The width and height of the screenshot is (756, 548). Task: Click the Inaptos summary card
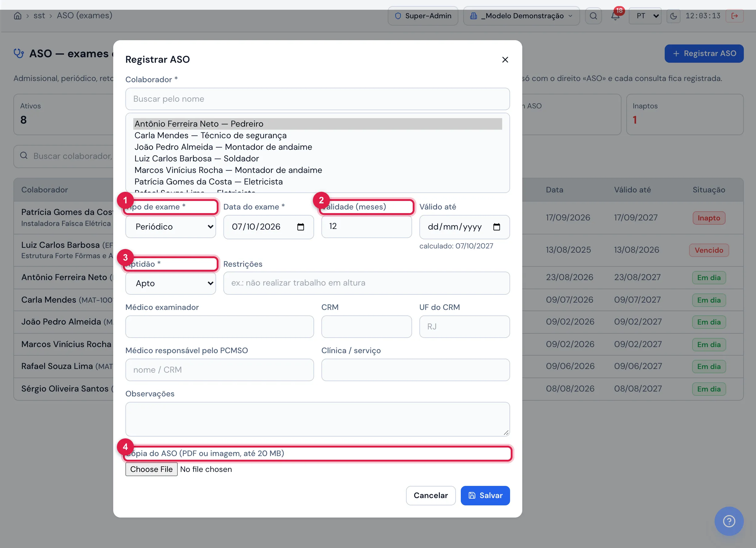(x=685, y=114)
